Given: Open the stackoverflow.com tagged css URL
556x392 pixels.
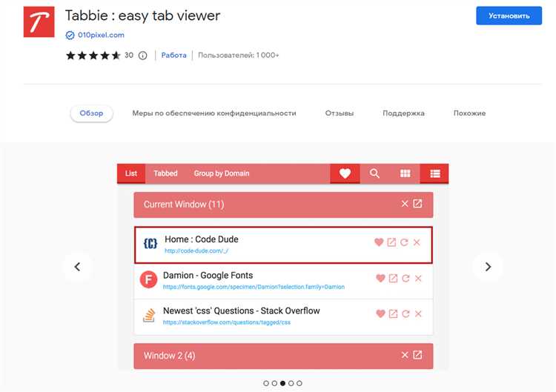Looking at the screenshot, I should (x=227, y=322).
